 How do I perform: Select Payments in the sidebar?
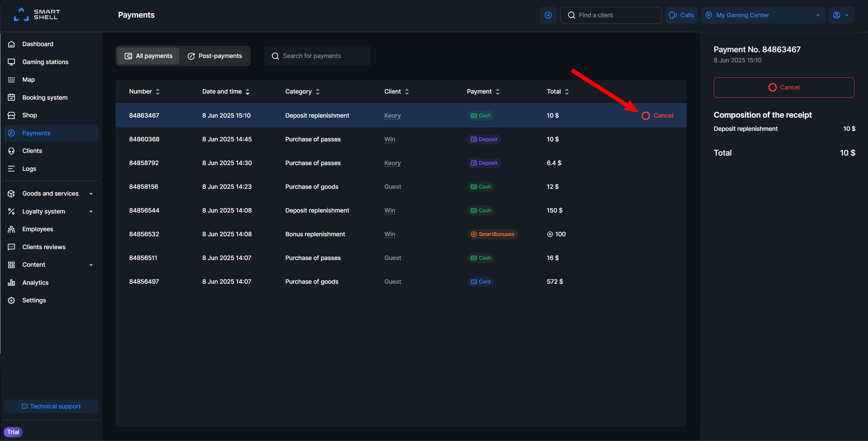click(51, 133)
